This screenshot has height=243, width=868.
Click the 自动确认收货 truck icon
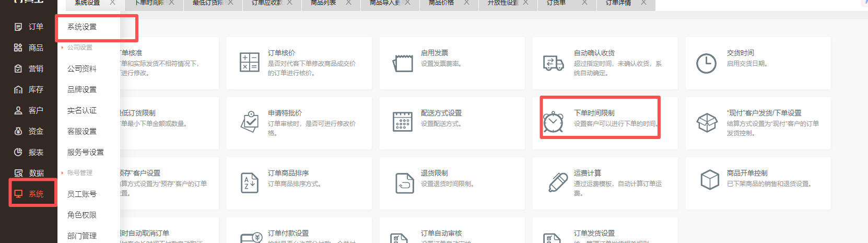point(553,63)
